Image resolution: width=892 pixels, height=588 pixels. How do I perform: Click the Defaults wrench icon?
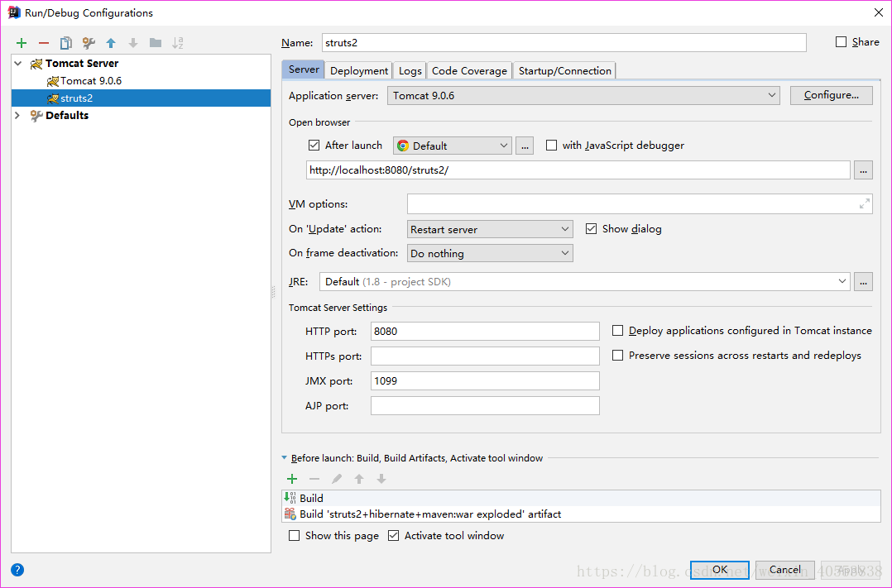[36, 116]
